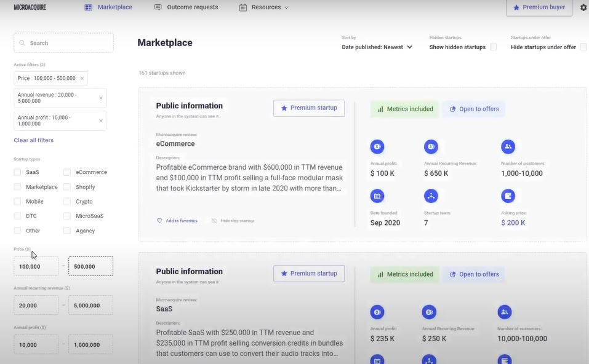Click the SaaS listing description text

coord(249,343)
